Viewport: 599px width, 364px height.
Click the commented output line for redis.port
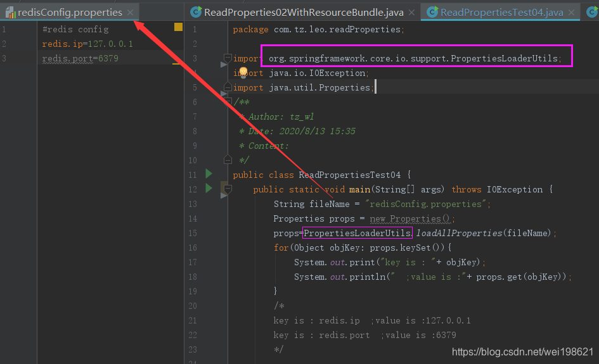365,335
